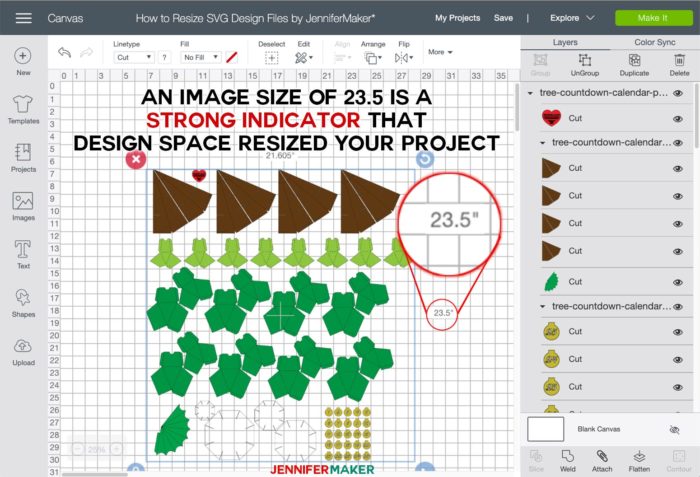
Task: Click Canvas in the header
Action: click(x=65, y=18)
